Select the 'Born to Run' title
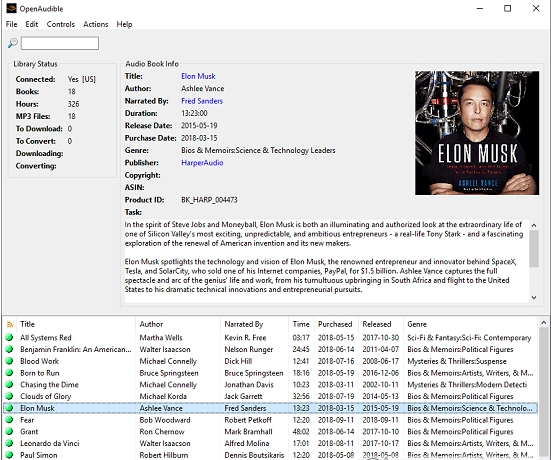 40,373
